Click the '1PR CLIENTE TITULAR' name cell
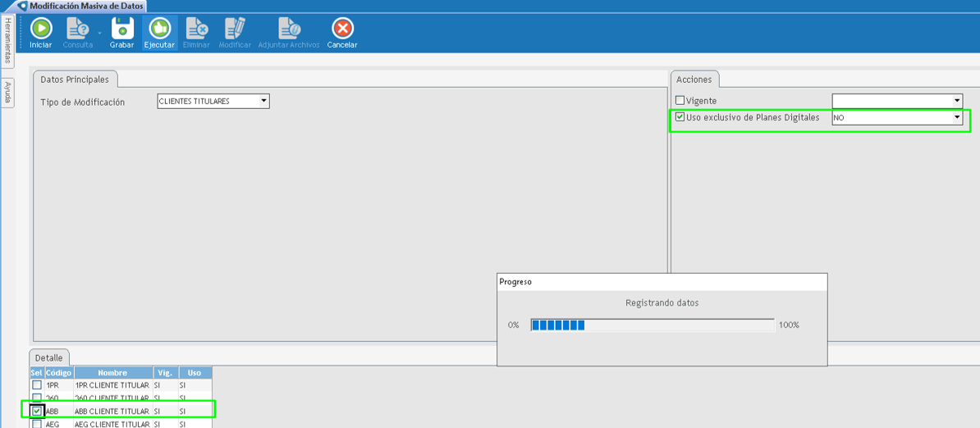The height and width of the screenshot is (428, 980). 112,385
